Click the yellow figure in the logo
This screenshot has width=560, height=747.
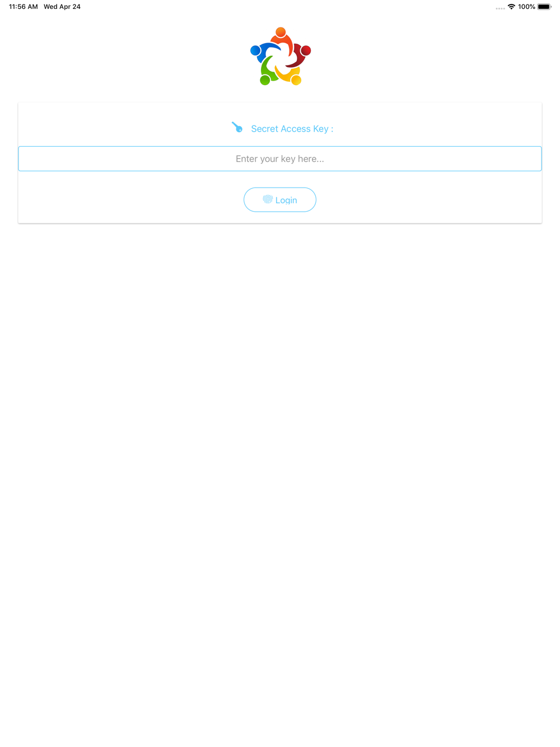pos(291,76)
